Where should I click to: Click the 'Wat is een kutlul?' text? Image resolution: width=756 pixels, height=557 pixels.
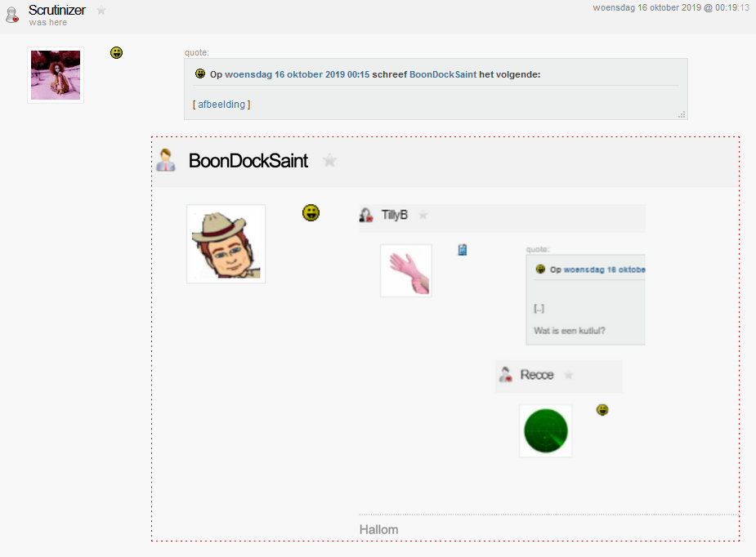[x=570, y=331]
